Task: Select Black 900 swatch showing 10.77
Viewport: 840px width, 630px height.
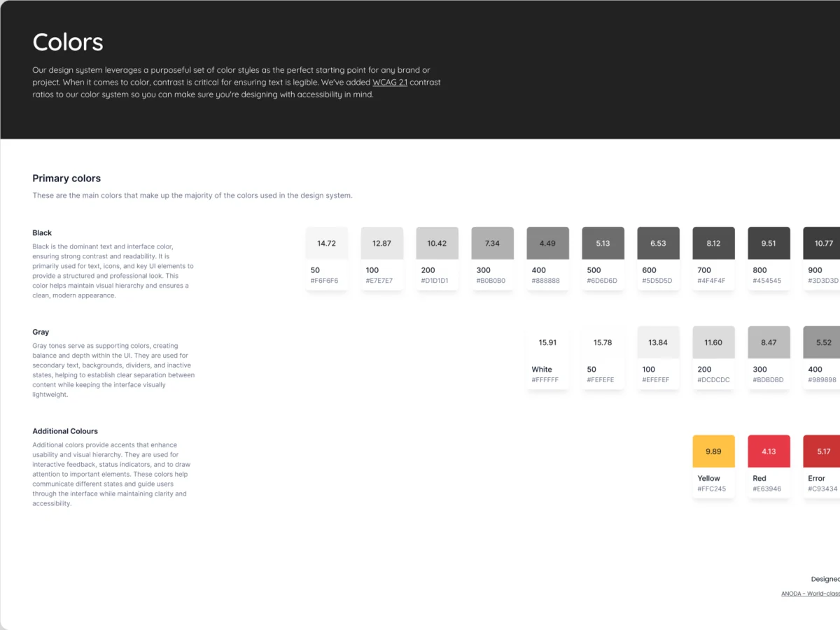Action: [822, 244]
